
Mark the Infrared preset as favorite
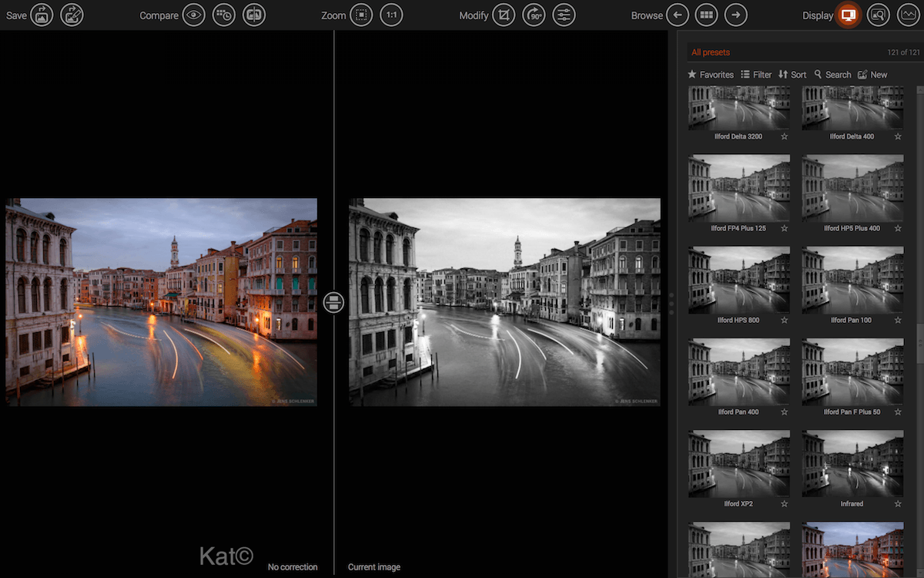coord(898,503)
